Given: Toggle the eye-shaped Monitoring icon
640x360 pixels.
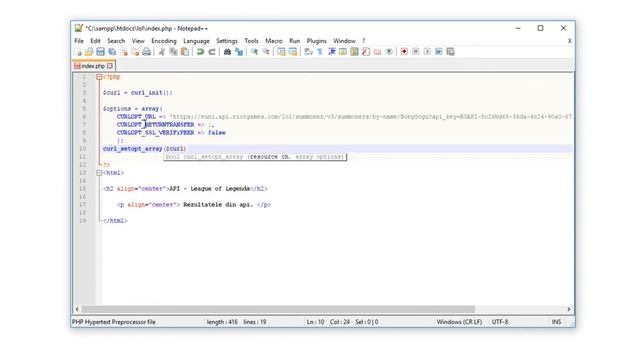Looking at the screenshot, I should coord(389,52).
